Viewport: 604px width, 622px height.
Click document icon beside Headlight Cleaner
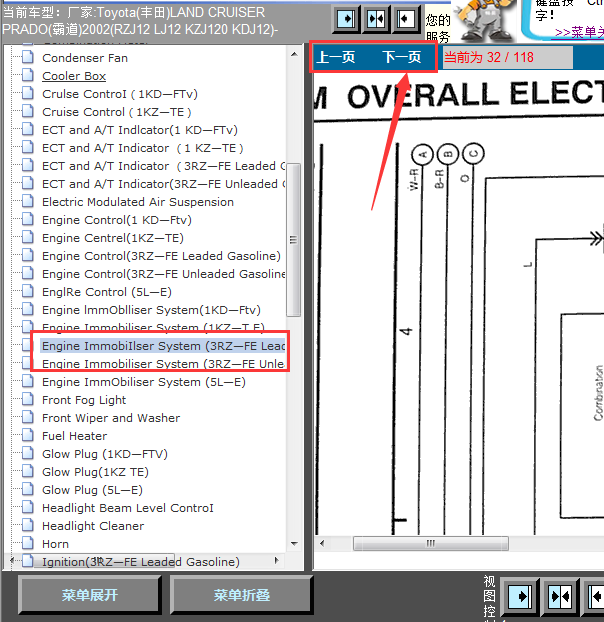coord(28,525)
